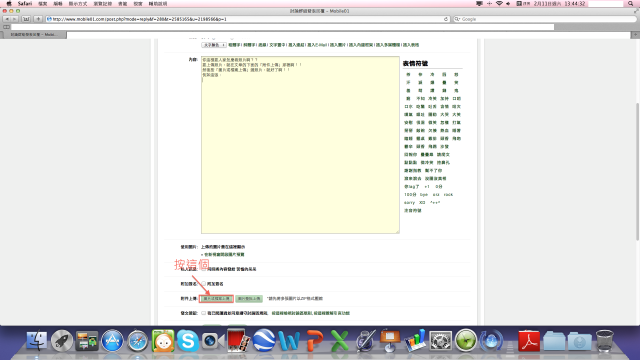Open System Preferences gear in the dock
This screenshot has height=360, width=640.
tap(440, 340)
